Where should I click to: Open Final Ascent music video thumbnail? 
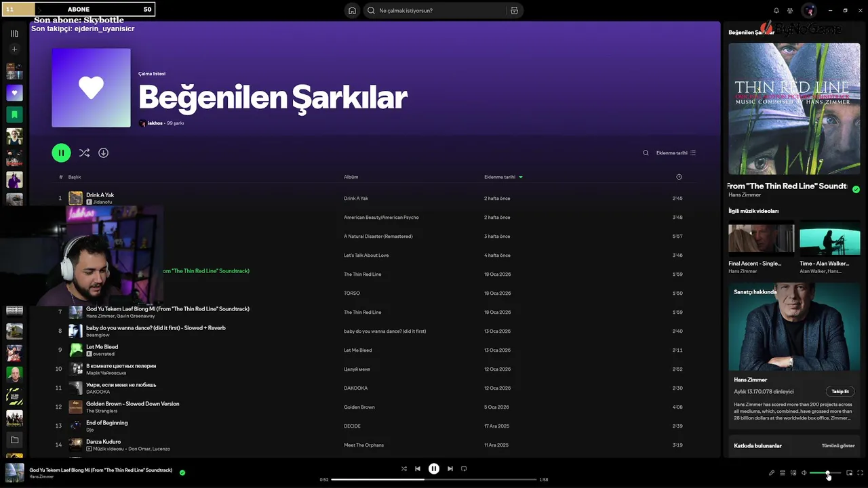click(761, 238)
